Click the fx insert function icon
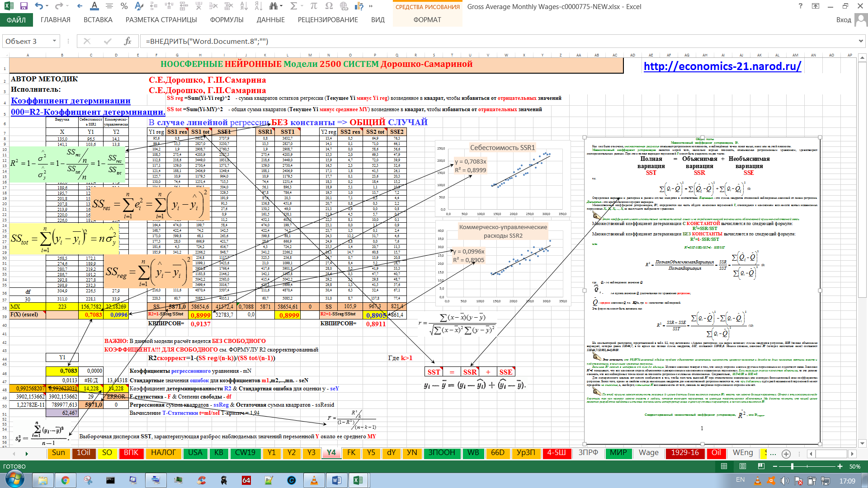The height and width of the screenshot is (488, 868). click(127, 41)
